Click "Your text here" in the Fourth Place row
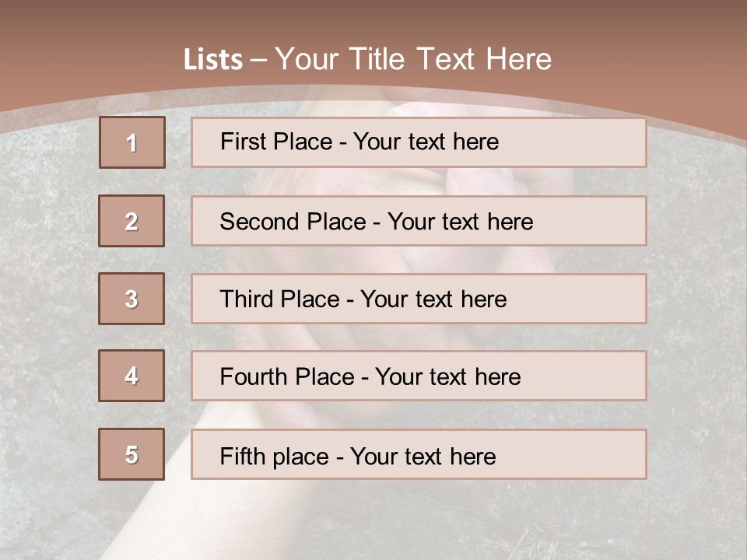Image resolution: width=747 pixels, height=560 pixels. pyautogui.click(x=447, y=377)
